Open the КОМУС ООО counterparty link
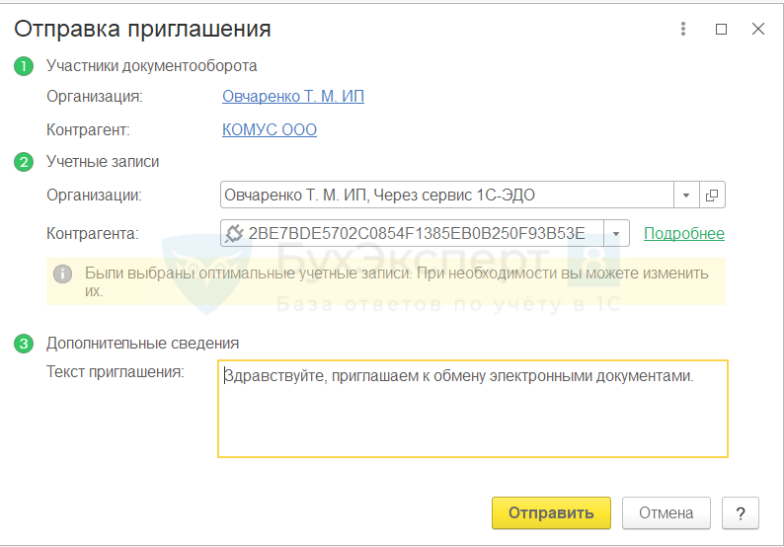Image resolution: width=784 pixels, height=547 pixels. (269, 130)
